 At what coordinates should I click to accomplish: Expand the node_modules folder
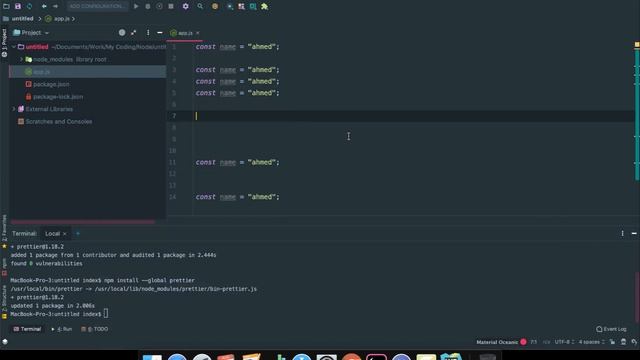pos(21,60)
